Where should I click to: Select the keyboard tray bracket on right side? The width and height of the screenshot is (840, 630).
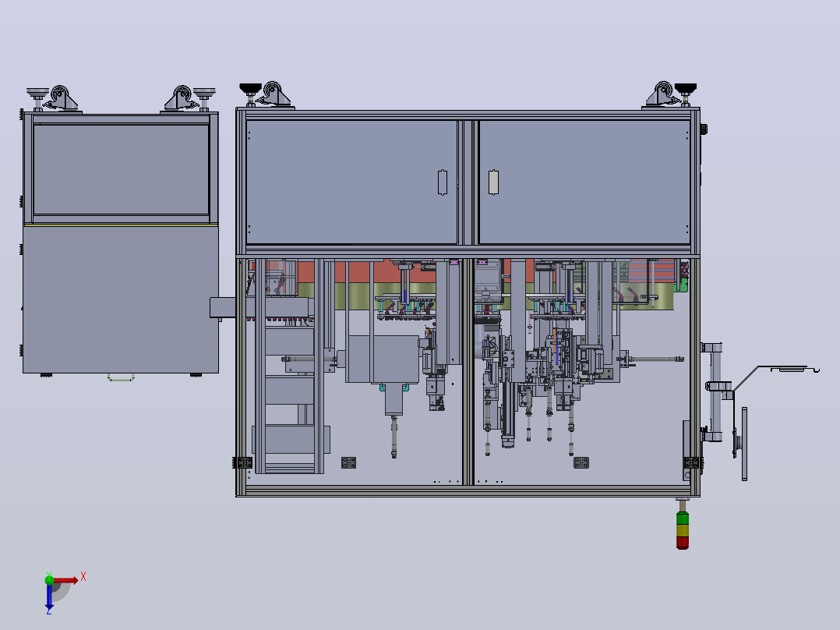coord(776,378)
